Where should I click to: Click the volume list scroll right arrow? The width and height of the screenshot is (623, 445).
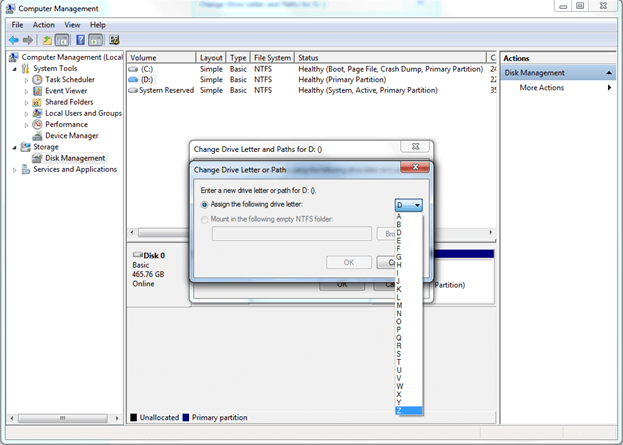[x=491, y=232]
